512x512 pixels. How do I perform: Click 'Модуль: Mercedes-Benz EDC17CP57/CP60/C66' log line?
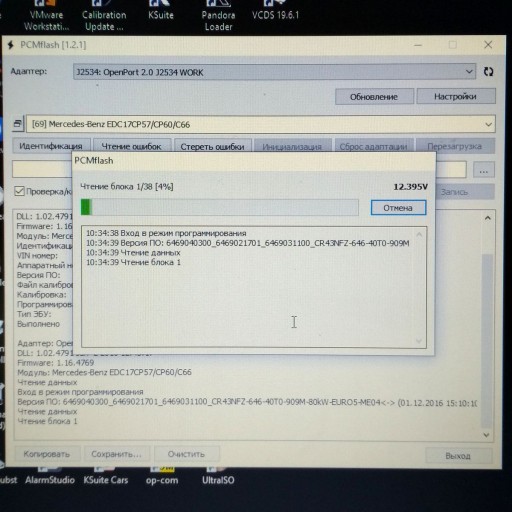(x=104, y=372)
